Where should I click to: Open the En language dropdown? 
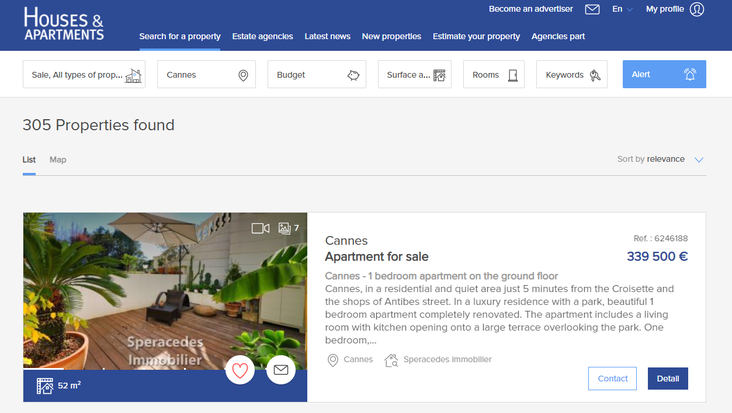622,9
